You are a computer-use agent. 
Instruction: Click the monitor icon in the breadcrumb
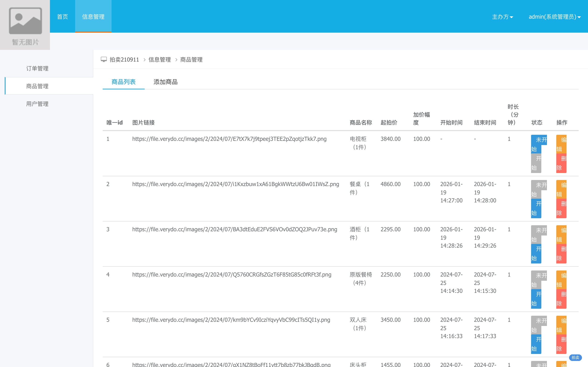104,59
